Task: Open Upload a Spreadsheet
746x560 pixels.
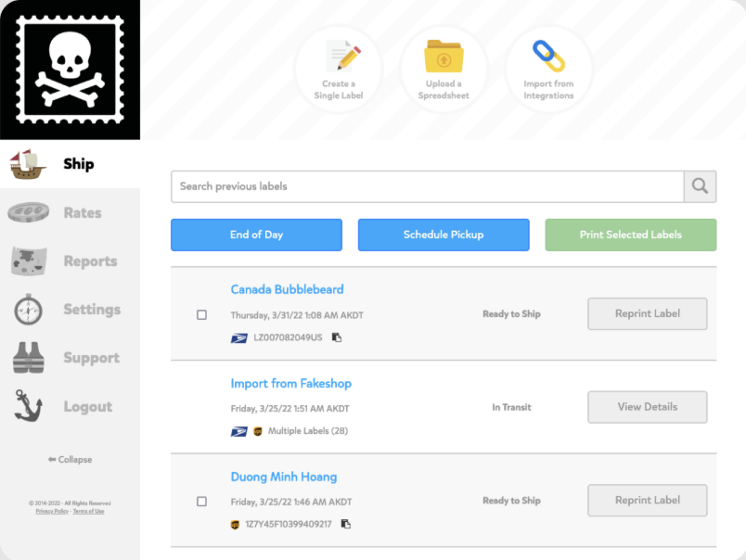Action: click(444, 56)
